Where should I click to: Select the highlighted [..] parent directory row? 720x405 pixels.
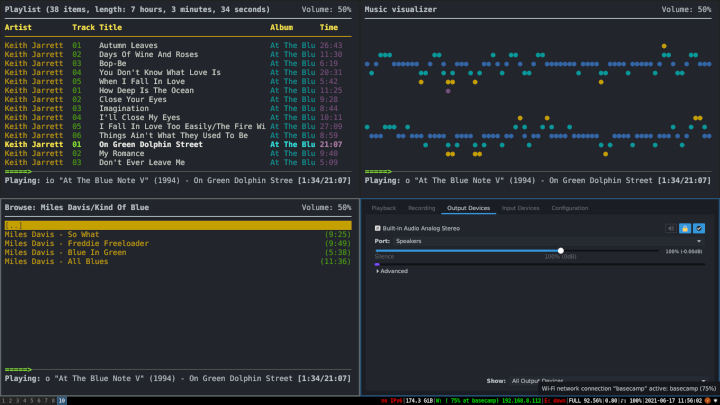click(178, 225)
